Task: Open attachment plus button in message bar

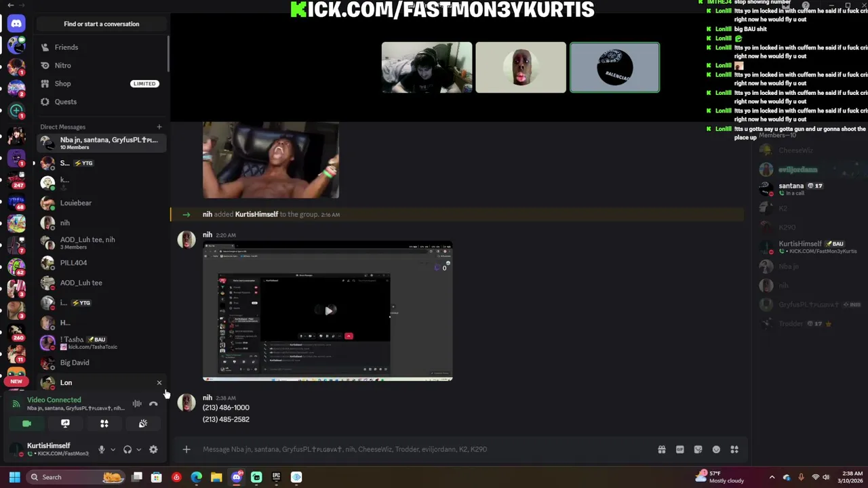Action: pyautogui.click(x=186, y=449)
